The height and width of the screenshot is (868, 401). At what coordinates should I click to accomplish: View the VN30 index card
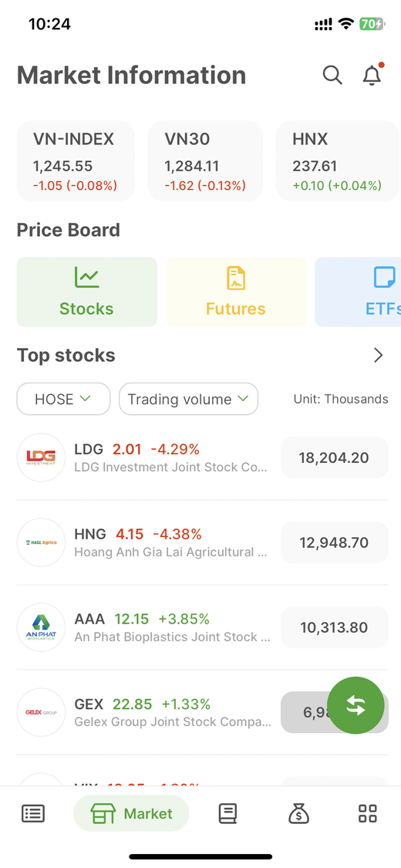pos(205,161)
